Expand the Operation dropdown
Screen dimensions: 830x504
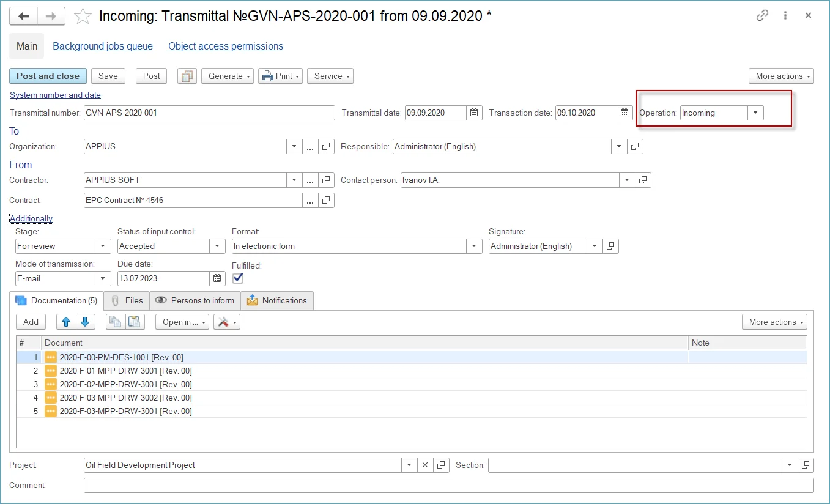tap(755, 113)
